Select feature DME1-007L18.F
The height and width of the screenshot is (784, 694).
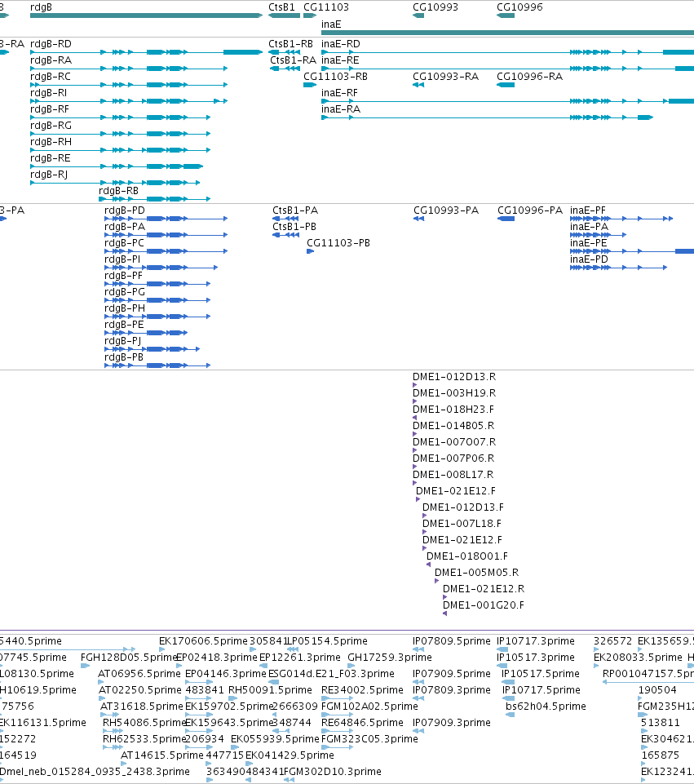pos(462,524)
